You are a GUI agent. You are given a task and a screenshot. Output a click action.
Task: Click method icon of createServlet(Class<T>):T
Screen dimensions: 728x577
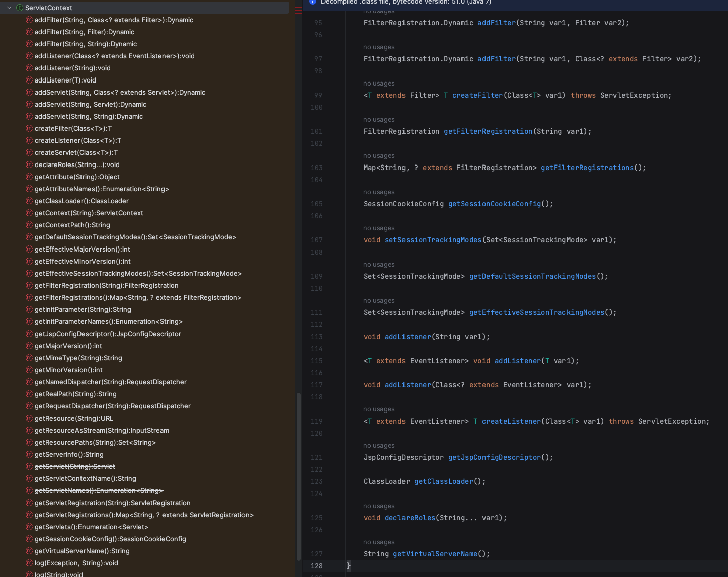click(x=29, y=152)
